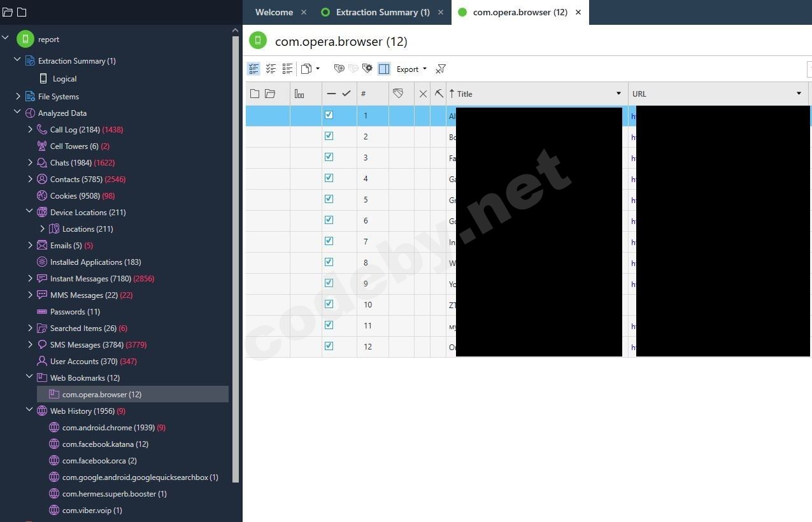
Task: Click the tag column header icon
Action: (398, 94)
